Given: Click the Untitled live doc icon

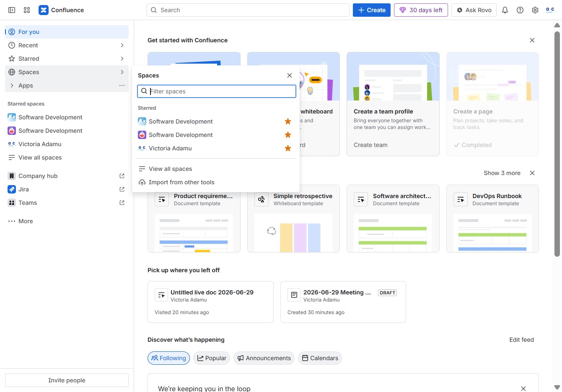Looking at the screenshot, I should point(161,295).
